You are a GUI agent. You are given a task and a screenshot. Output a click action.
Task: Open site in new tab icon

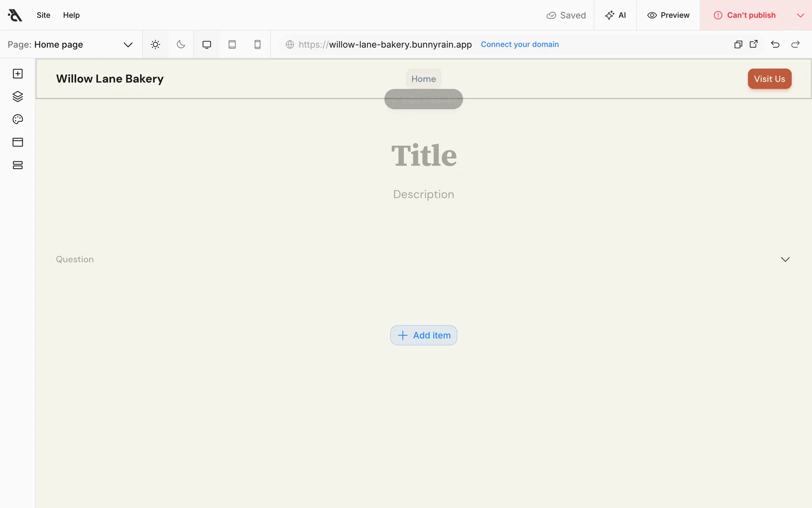[x=754, y=44]
